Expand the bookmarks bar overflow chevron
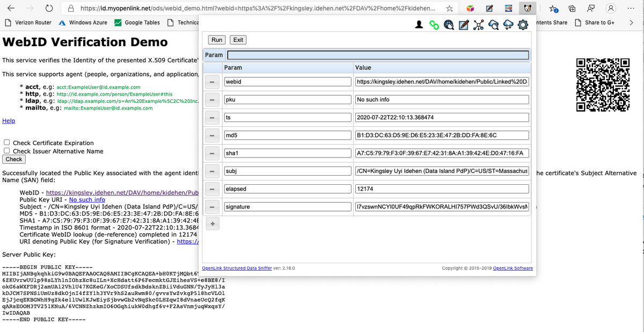The height and width of the screenshot is (332, 644). click(631, 23)
